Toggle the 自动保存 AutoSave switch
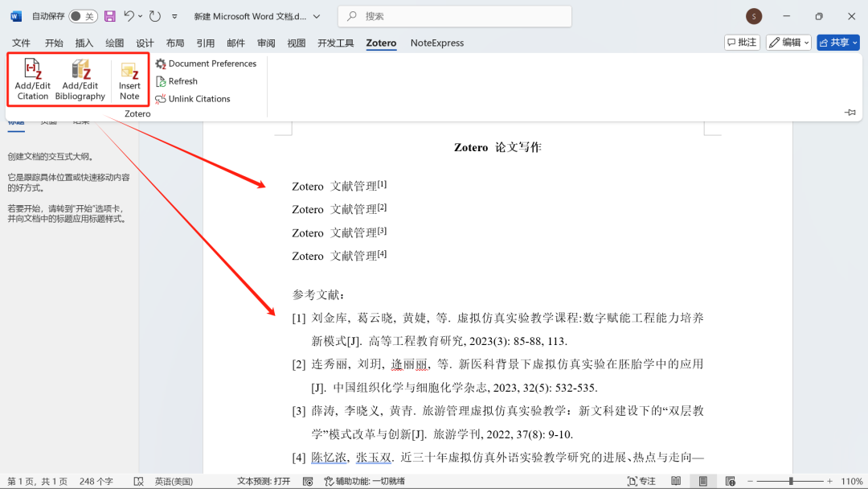Image resolution: width=868 pixels, height=489 pixels. pos(82,16)
